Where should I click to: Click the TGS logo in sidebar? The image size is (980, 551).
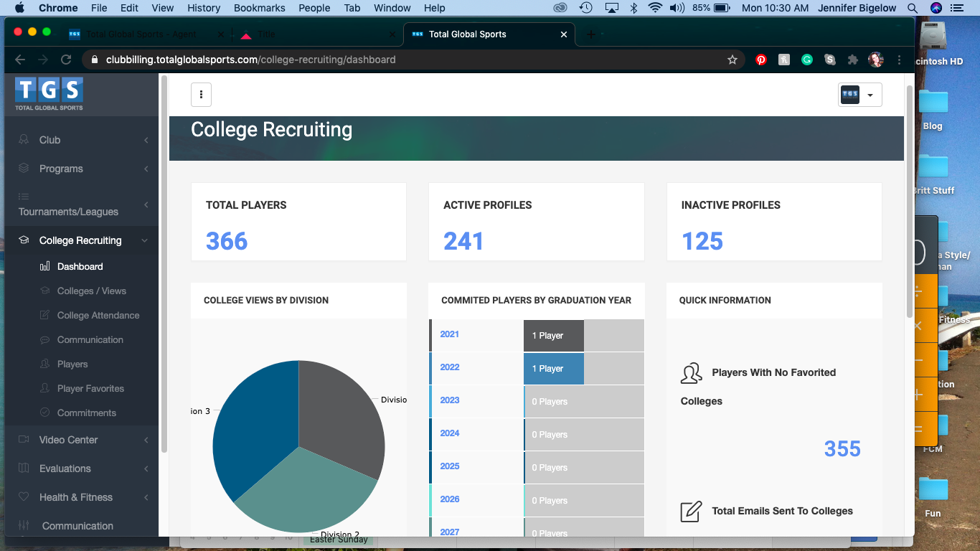[49, 94]
